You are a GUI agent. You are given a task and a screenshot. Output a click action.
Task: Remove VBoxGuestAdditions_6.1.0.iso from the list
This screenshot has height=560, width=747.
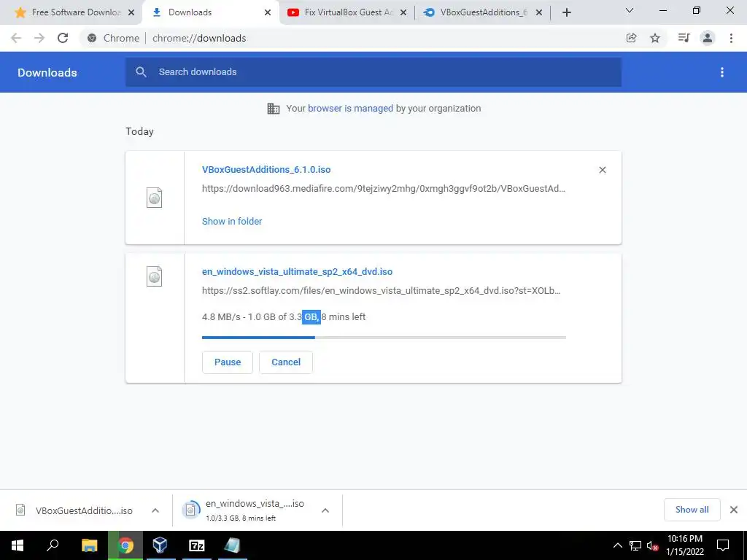pyautogui.click(x=602, y=170)
